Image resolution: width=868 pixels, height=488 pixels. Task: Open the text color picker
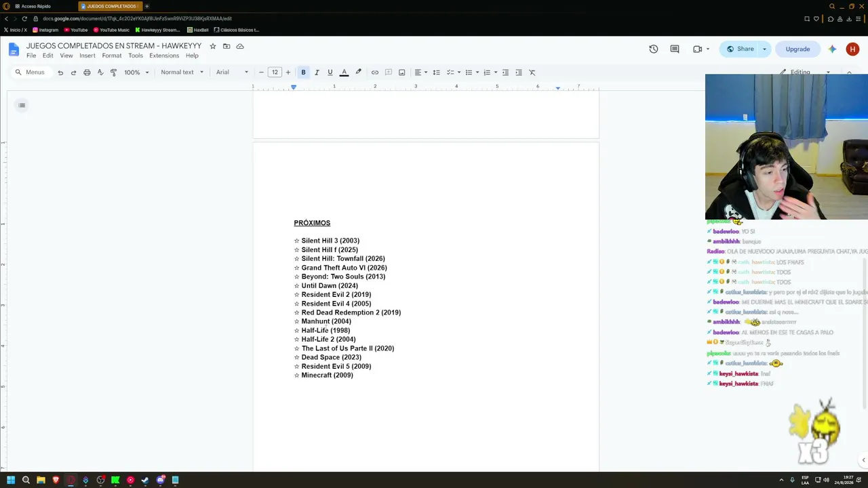[x=344, y=73]
